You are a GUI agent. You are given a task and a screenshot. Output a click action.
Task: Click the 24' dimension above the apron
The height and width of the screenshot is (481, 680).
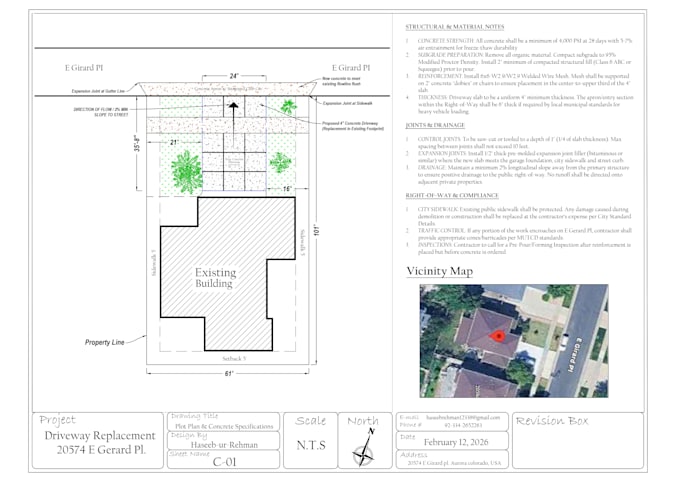pos(234,76)
